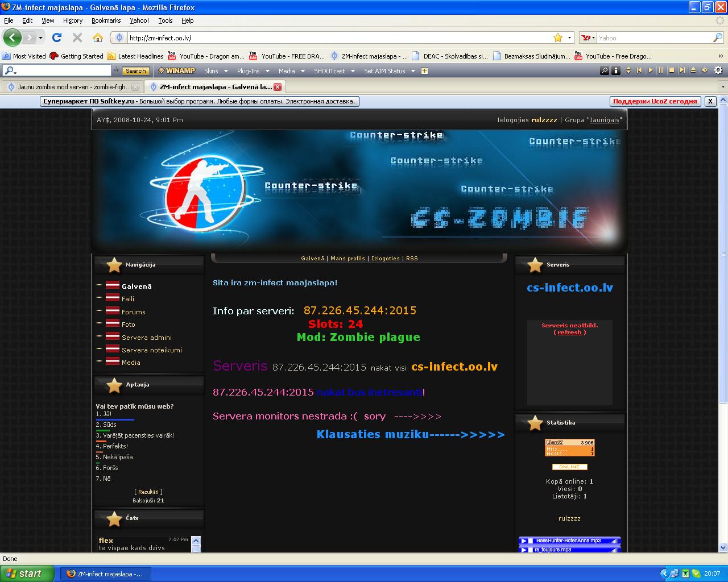Open the Servera admini link
Viewport: 728px width, 582px height.
tap(147, 338)
